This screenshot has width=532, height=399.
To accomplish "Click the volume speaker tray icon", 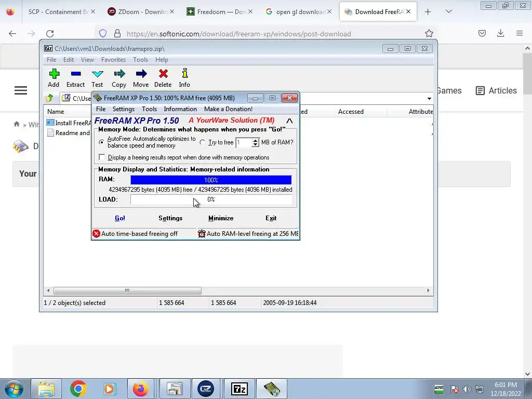I will pyautogui.click(x=467, y=389).
